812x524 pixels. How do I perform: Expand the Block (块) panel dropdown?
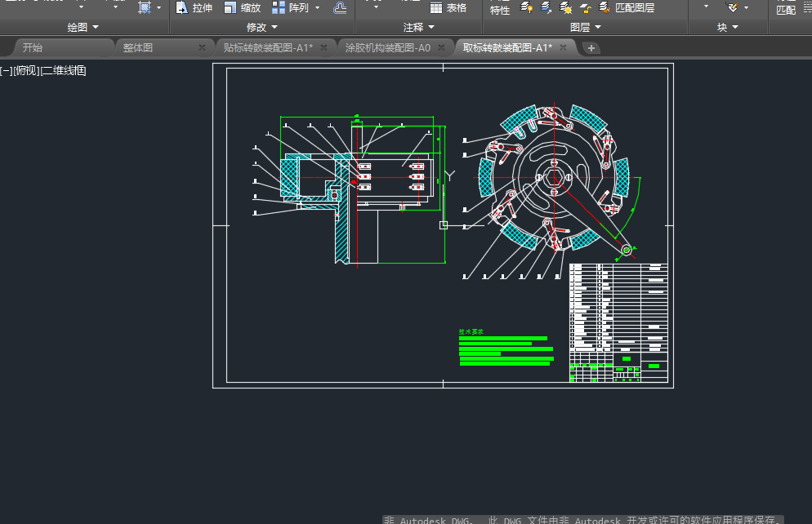727,28
